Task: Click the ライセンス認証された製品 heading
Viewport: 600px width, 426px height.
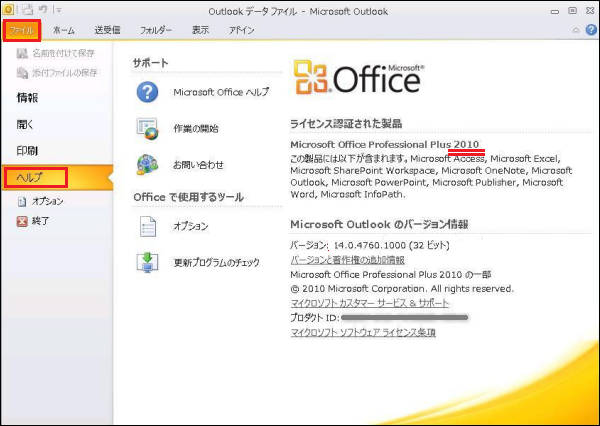Action: pyautogui.click(x=346, y=124)
